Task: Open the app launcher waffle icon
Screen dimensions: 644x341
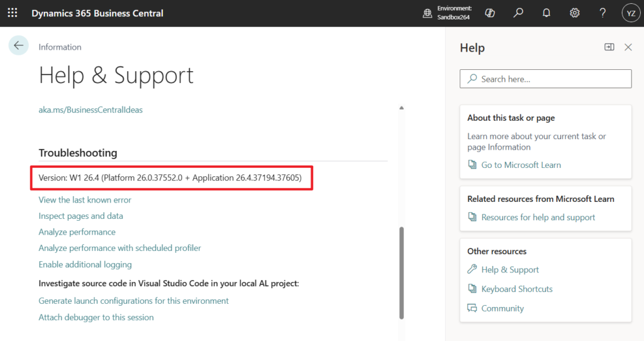Action: click(13, 13)
